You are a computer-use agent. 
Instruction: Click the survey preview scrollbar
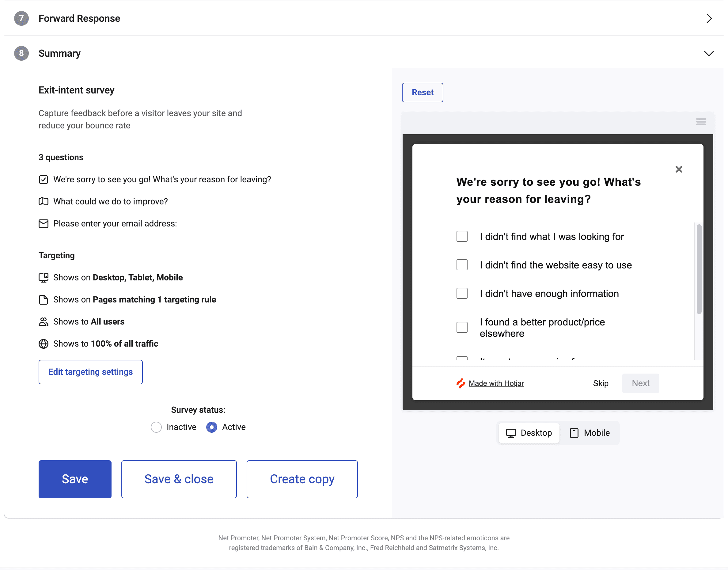click(699, 269)
